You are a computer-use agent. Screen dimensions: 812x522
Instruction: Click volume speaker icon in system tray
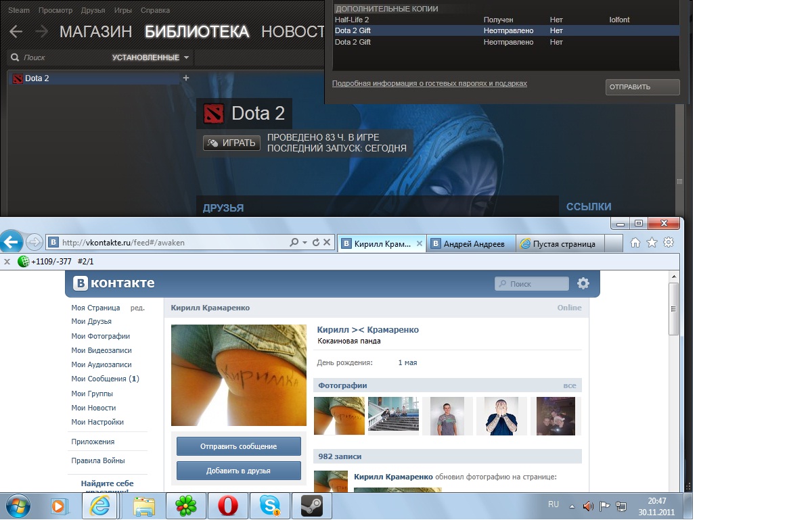[x=587, y=505]
